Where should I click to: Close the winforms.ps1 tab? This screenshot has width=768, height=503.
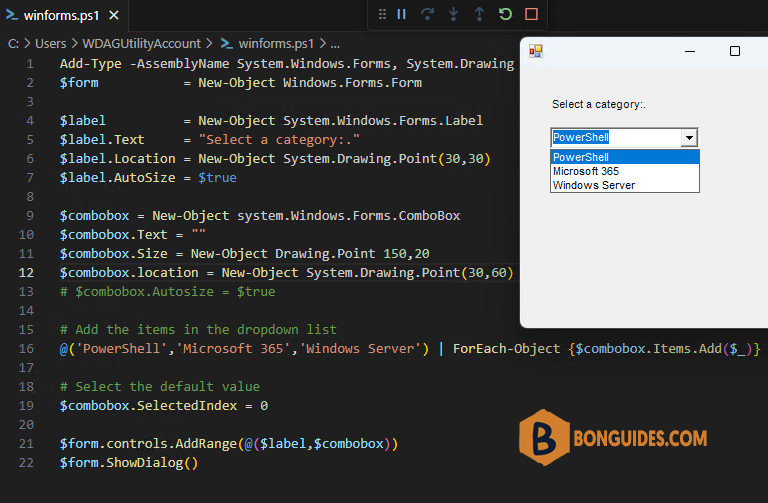pos(114,15)
